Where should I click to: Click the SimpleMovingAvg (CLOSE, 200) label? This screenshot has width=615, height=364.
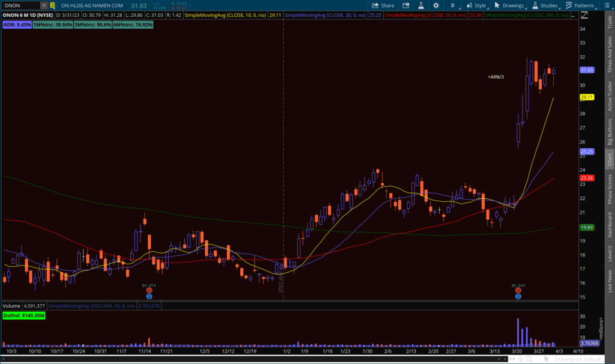pos(526,15)
